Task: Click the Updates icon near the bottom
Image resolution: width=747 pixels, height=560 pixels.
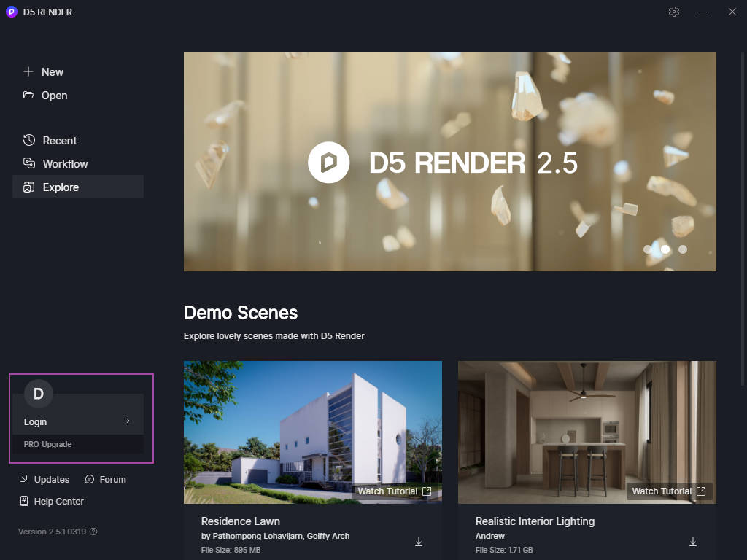Action: 23,479
